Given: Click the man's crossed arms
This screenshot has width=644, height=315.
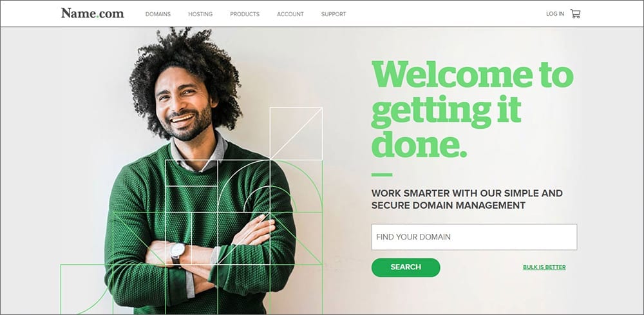Looking at the screenshot, I should [209, 253].
